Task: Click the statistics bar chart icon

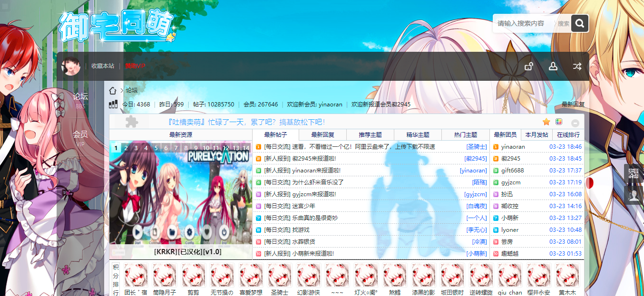Action: [x=113, y=104]
